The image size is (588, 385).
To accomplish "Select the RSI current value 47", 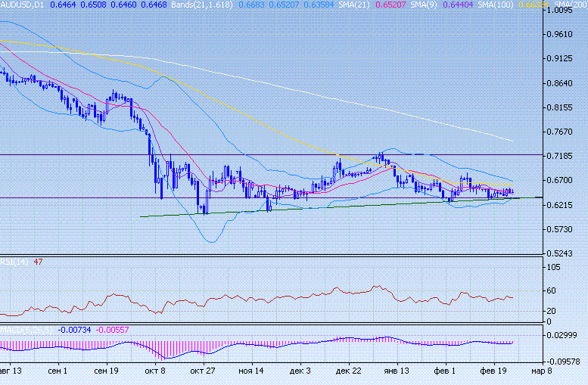I will [38, 262].
